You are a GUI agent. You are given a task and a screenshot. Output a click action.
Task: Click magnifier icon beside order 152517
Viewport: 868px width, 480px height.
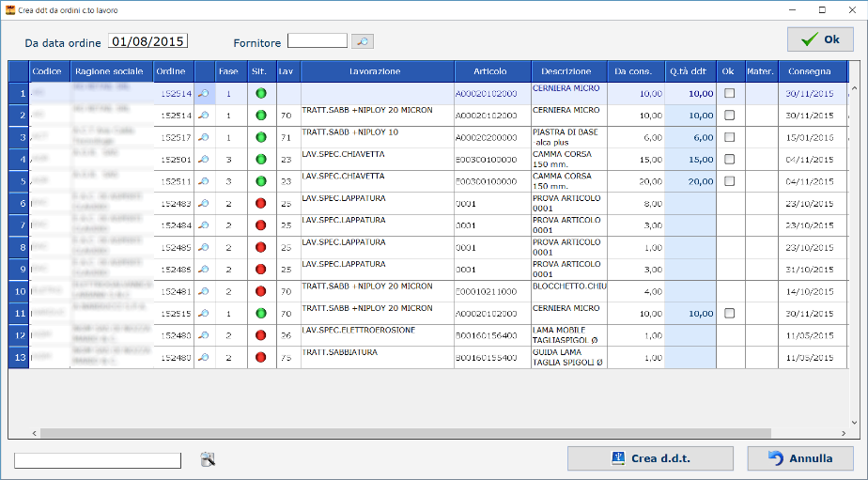point(204,137)
